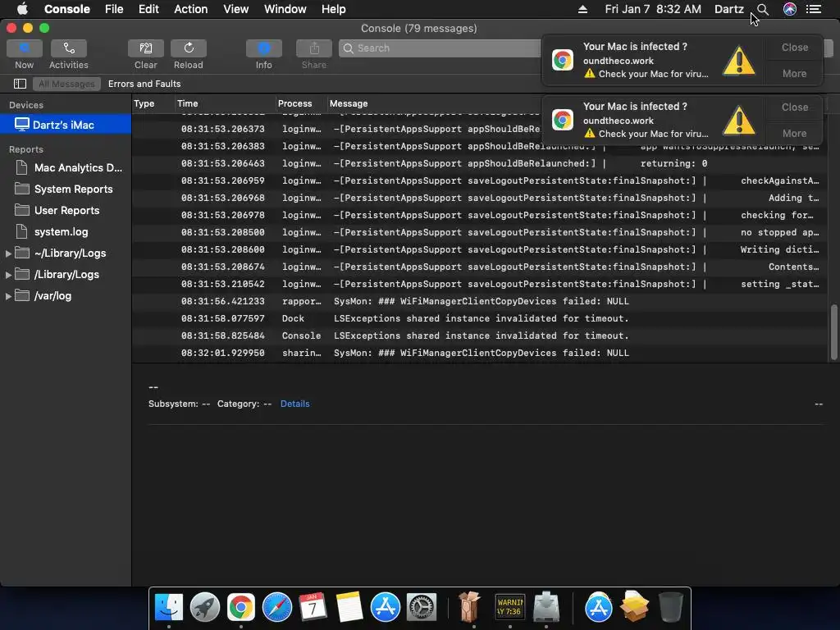Select Dartz's iMac device
Screen dimensions: 840x630
tap(66, 125)
